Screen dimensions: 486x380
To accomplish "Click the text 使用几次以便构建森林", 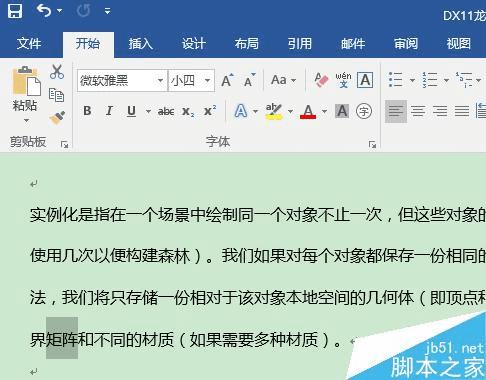I will coord(110,256).
